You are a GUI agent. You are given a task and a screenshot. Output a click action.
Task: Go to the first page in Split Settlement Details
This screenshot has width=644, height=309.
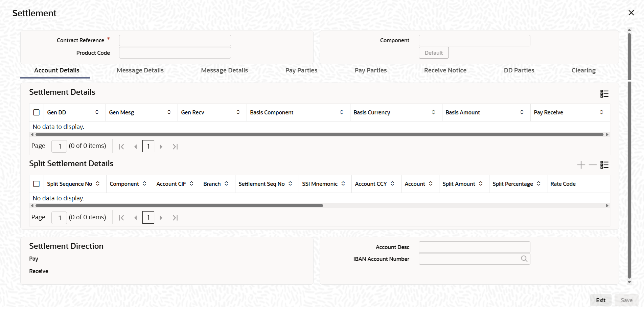pyautogui.click(x=121, y=218)
